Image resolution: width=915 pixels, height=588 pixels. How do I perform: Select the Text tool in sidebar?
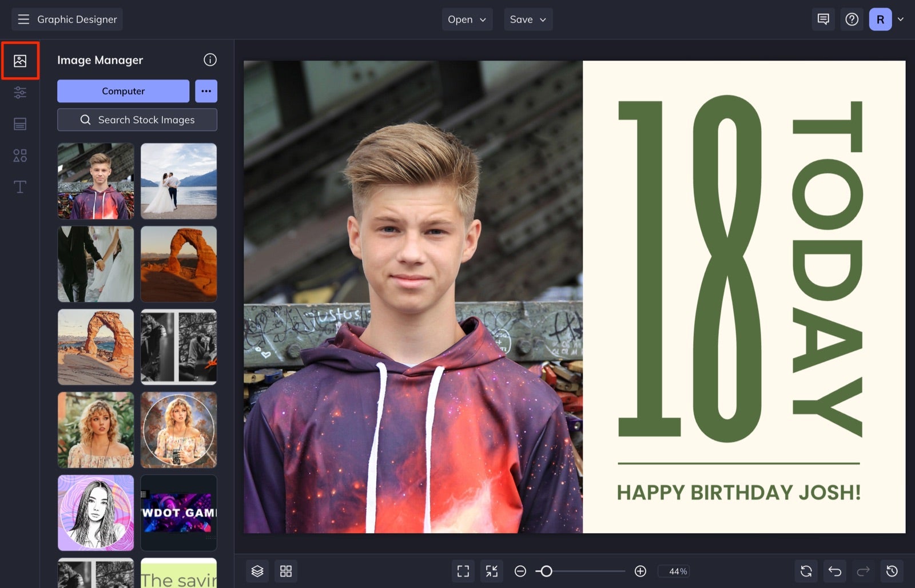tap(20, 187)
